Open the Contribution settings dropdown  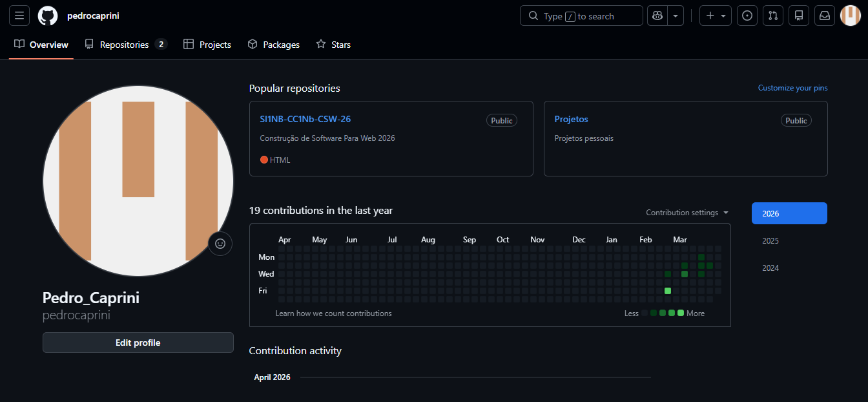pos(687,213)
